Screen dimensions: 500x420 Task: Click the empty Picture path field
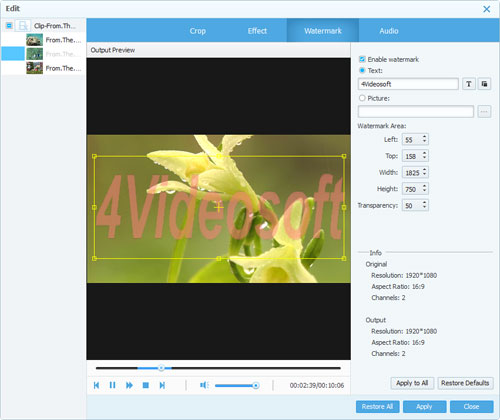(416, 112)
